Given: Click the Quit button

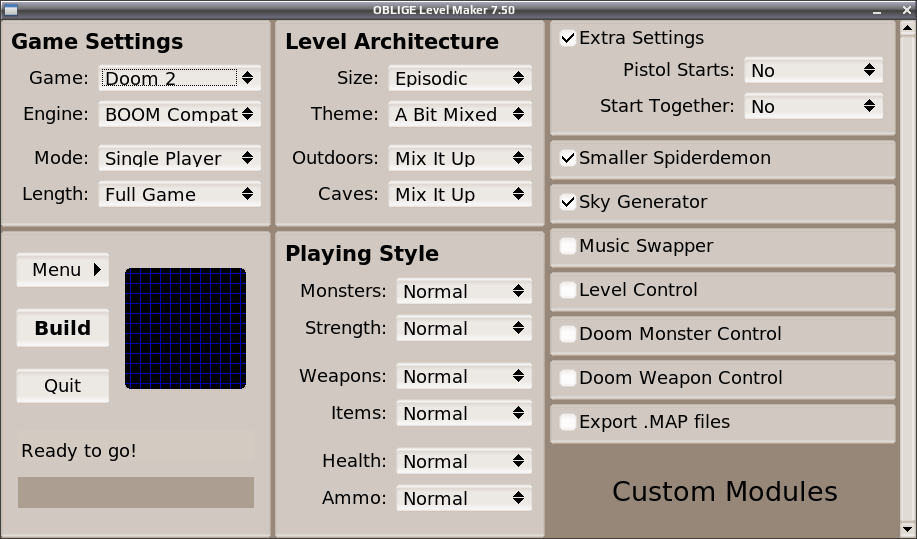Looking at the screenshot, I should coord(63,386).
